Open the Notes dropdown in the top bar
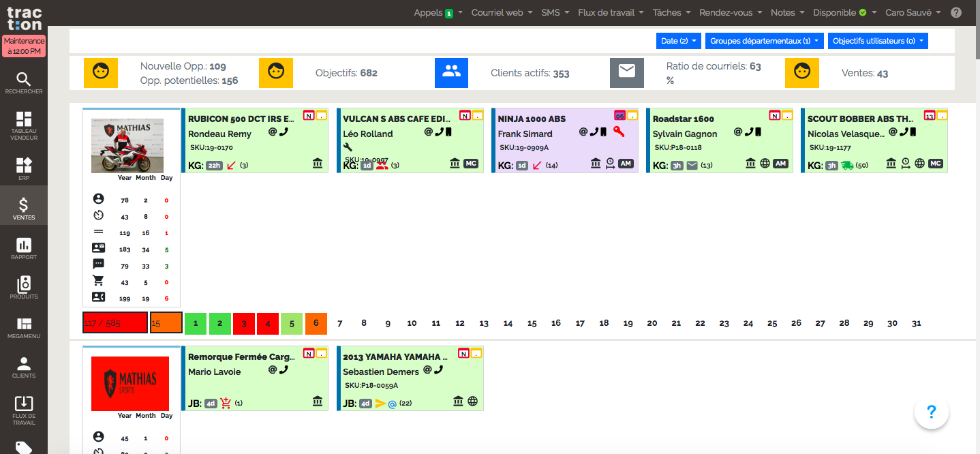Viewport: 980px width, 454px height. coord(787,12)
